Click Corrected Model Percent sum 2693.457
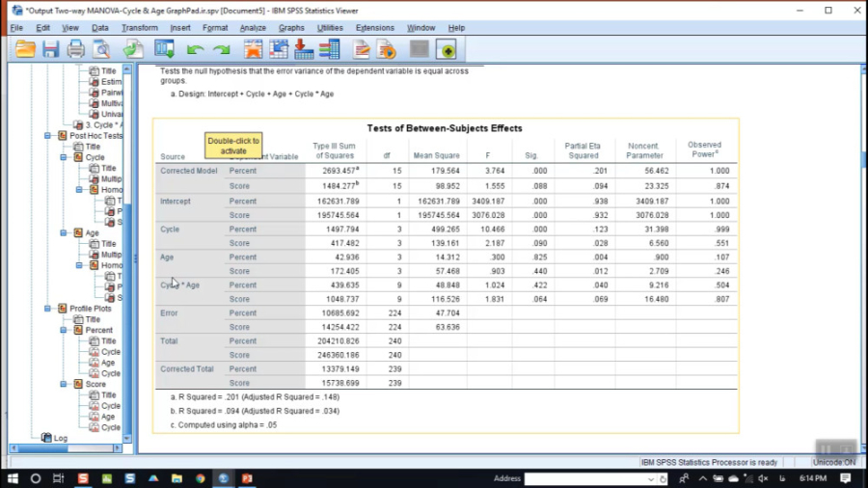Image resolution: width=868 pixels, height=488 pixels. [x=340, y=171]
